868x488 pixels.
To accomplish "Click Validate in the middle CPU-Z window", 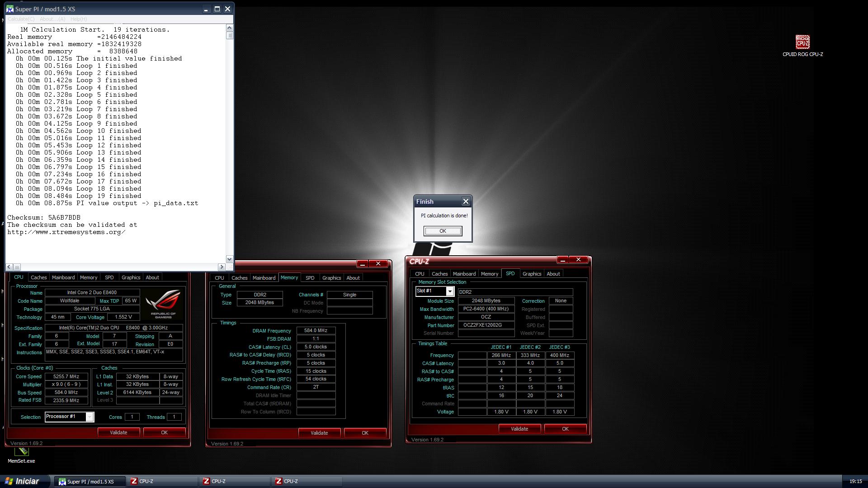I will 319,433.
